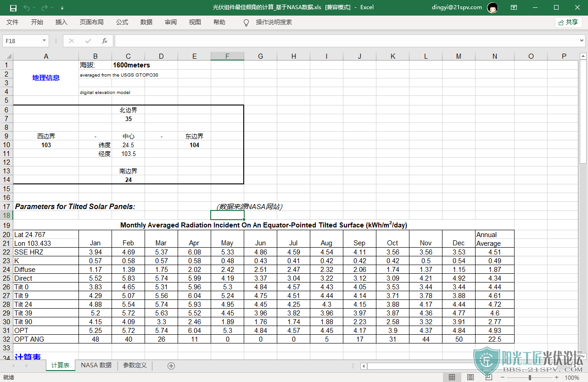Open the 帮助 ribbon tab
The height and width of the screenshot is (382, 588).
(x=219, y=22)
